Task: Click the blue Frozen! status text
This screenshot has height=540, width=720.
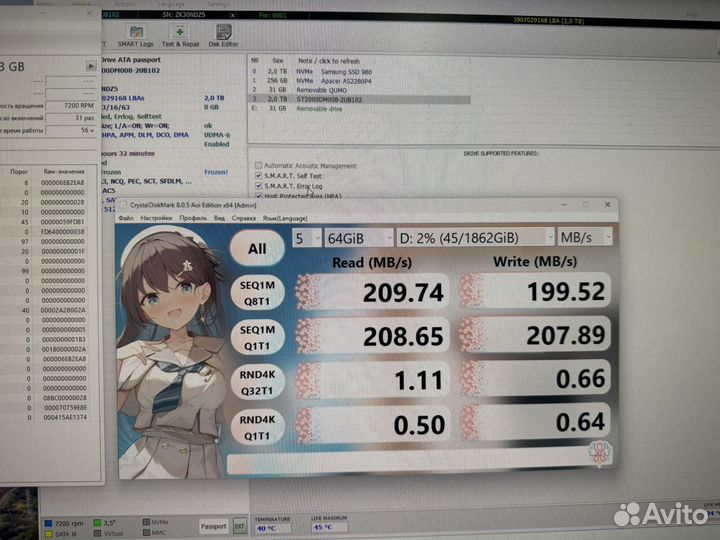Action: (216, 172)
